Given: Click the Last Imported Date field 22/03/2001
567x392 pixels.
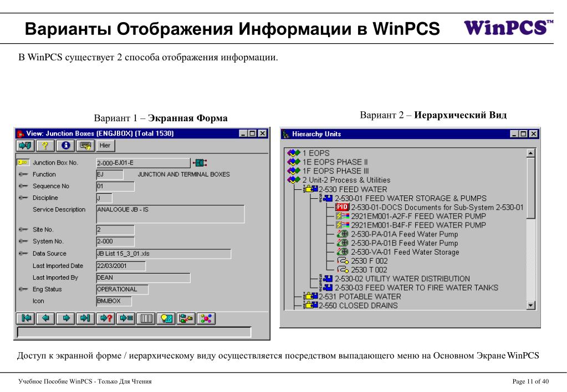Looking at the screenshot, I should (121, 266).
